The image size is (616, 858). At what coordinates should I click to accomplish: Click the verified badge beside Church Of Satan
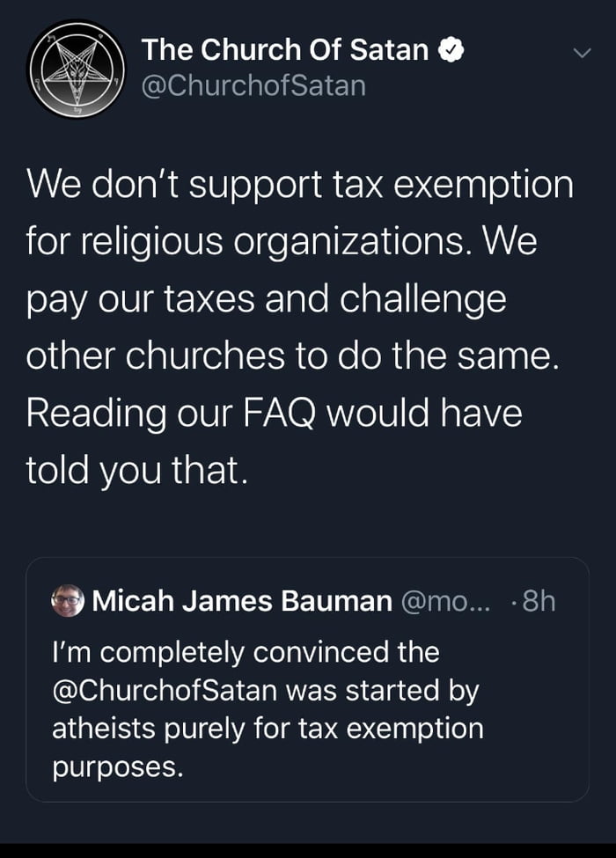(x=447, y=51)
